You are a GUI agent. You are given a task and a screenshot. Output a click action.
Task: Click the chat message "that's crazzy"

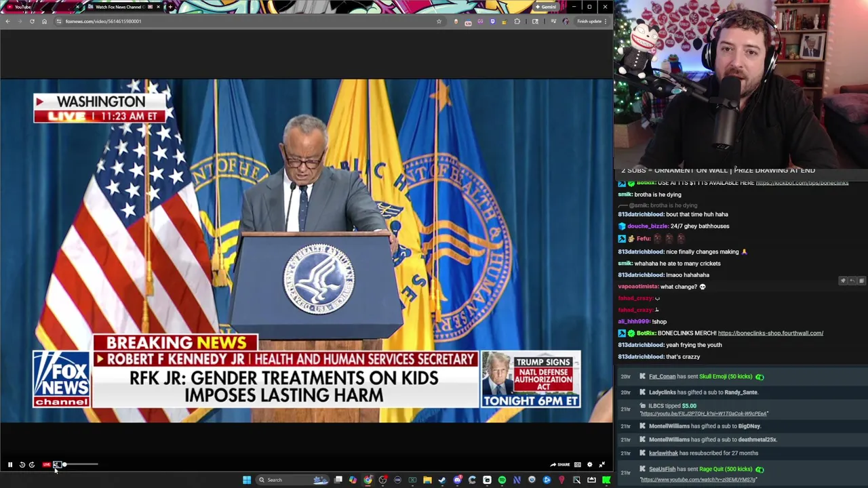click(x=683, y=357)
